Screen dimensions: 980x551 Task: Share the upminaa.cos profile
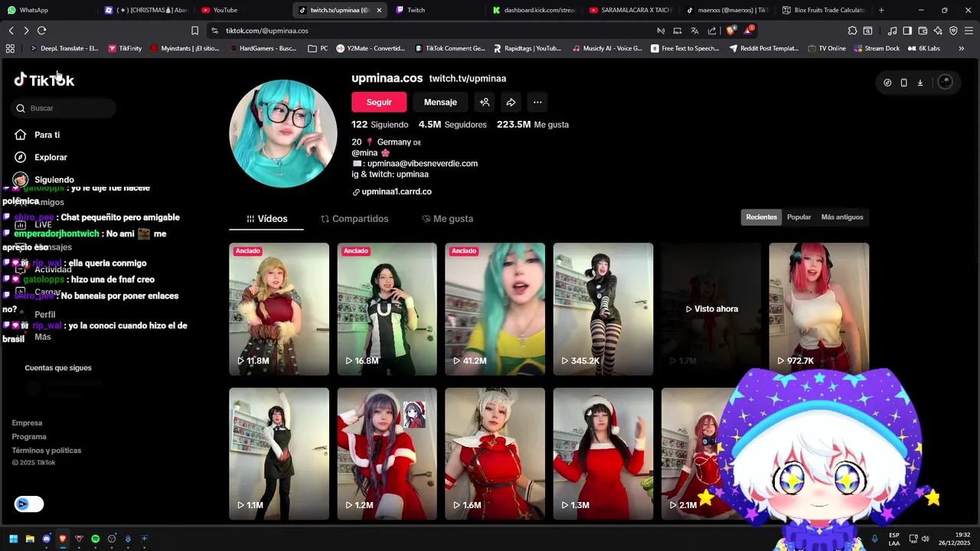coord(511,102)
